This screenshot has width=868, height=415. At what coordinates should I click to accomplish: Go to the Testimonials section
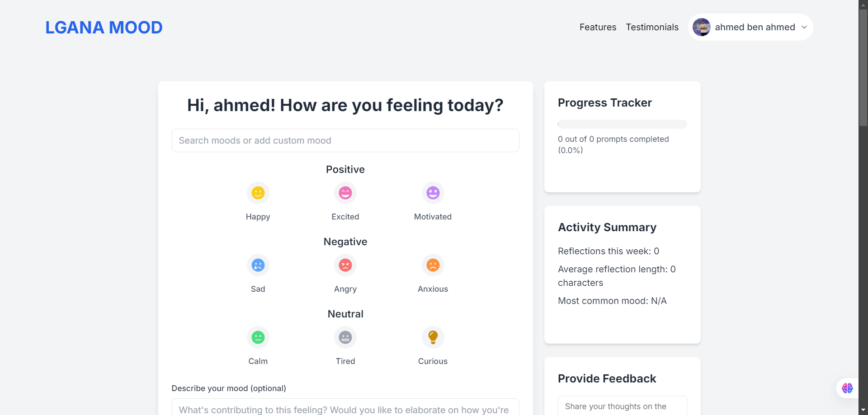[x=652, y=27]
